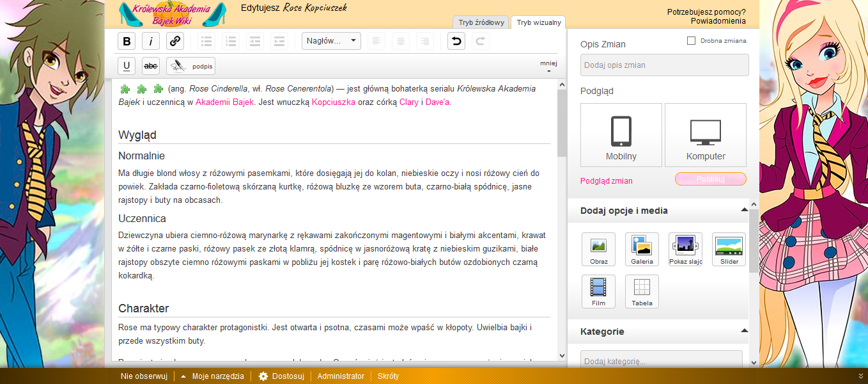The image size is (868, 384).
Task: Follow the Akademii Bajek link
Action: (x=225, y=102)
